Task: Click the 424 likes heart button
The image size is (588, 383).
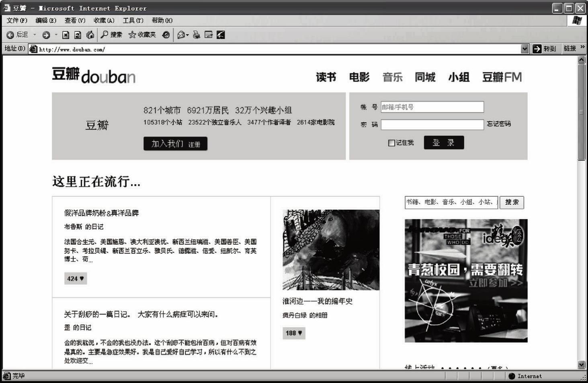Action: coord(76,278)
